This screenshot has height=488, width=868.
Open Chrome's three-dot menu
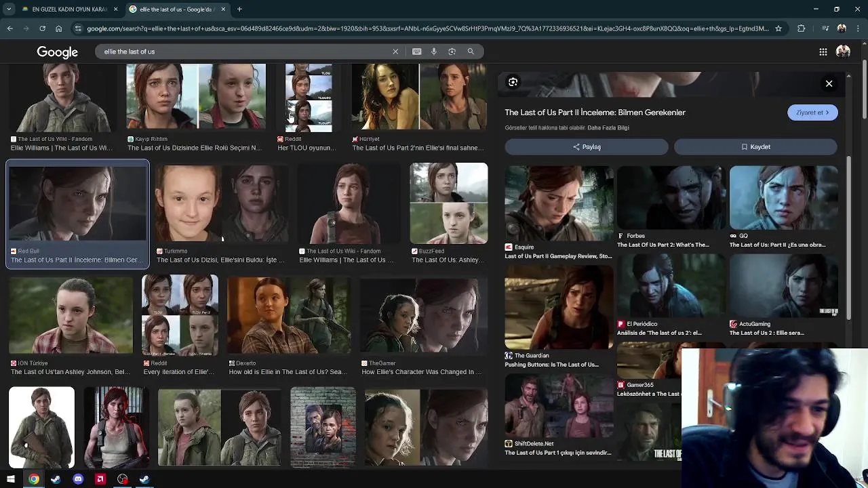858,28
